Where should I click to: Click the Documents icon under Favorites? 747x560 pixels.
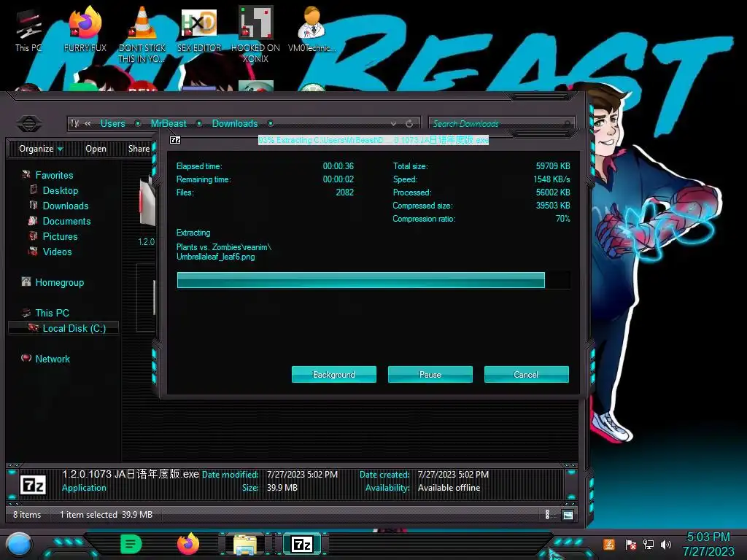click(x=33, y=221)
